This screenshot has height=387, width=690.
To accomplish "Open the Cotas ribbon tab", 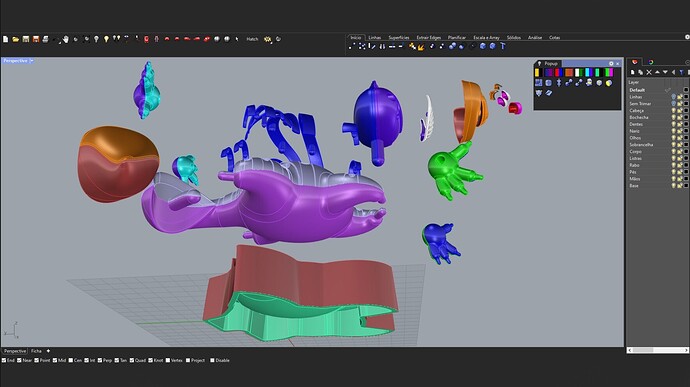I will [x=554, y=37].
